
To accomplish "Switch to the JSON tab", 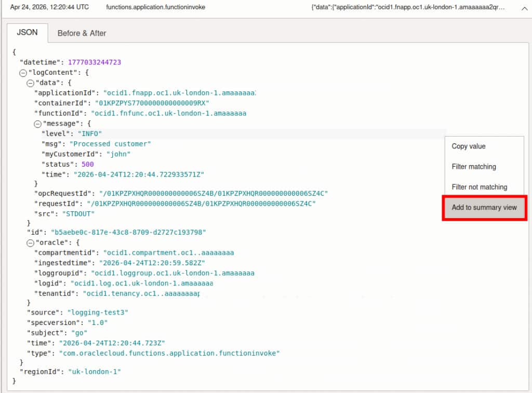I will 27,33.
